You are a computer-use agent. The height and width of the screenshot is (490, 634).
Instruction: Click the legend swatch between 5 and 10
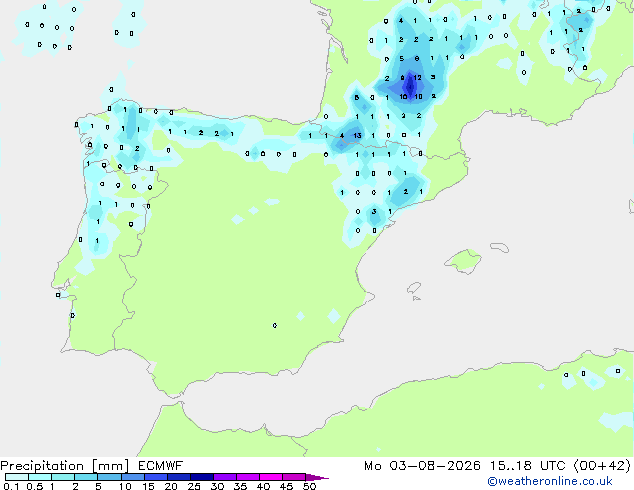click(109, 477)
